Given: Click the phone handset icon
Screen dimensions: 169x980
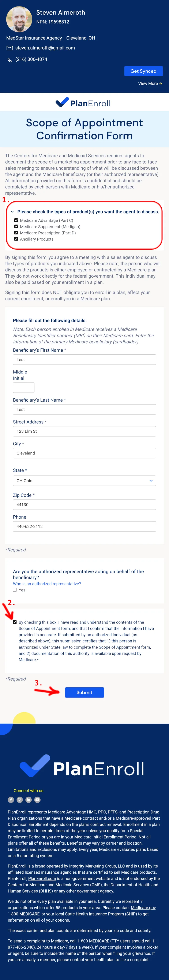Looking at the screenshot, I should tap(10, 60).
